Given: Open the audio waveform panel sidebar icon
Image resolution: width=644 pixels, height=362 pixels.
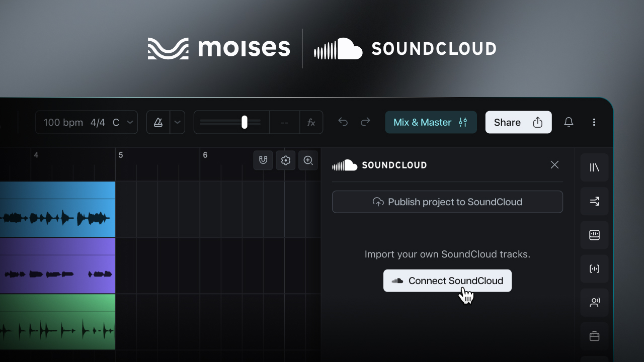Looking at the screenshot, I should (594, 235).
